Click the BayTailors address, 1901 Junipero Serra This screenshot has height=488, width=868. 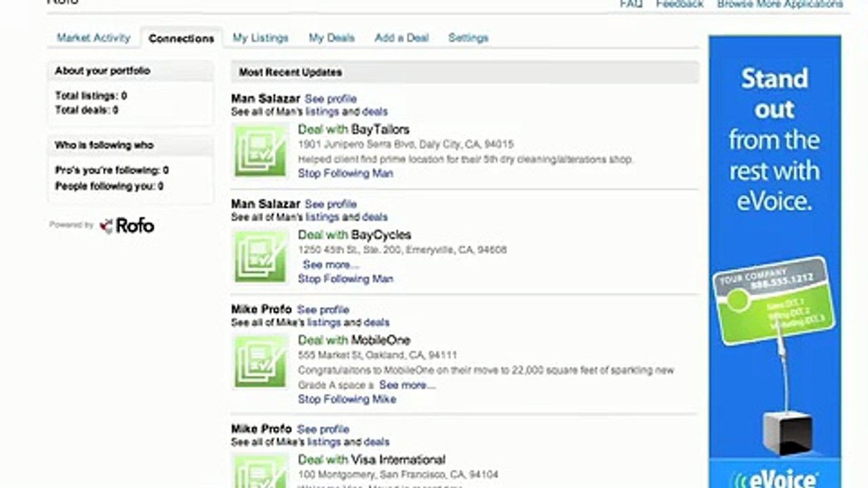pyautogui.click(x=406, y=144)
